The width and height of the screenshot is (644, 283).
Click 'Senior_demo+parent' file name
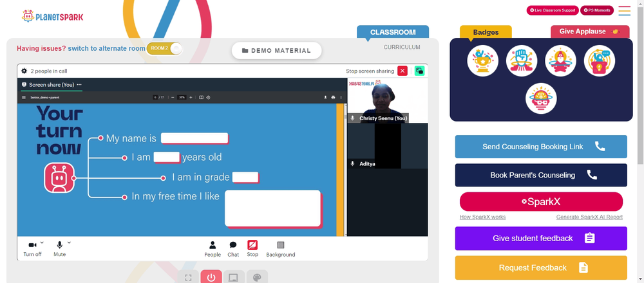click(45, 98)
